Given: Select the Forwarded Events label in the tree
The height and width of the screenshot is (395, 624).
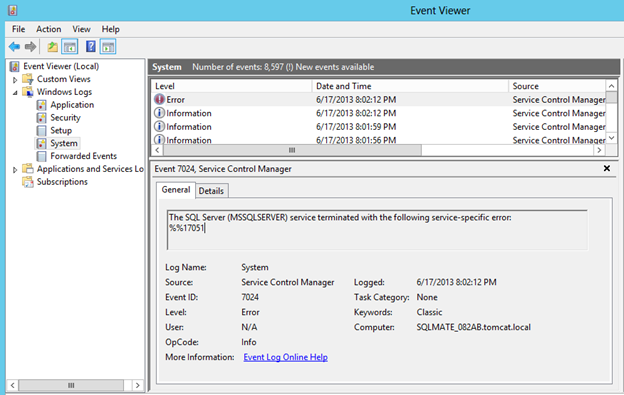Looking at the screenshot, I should [x=84, y=156].
